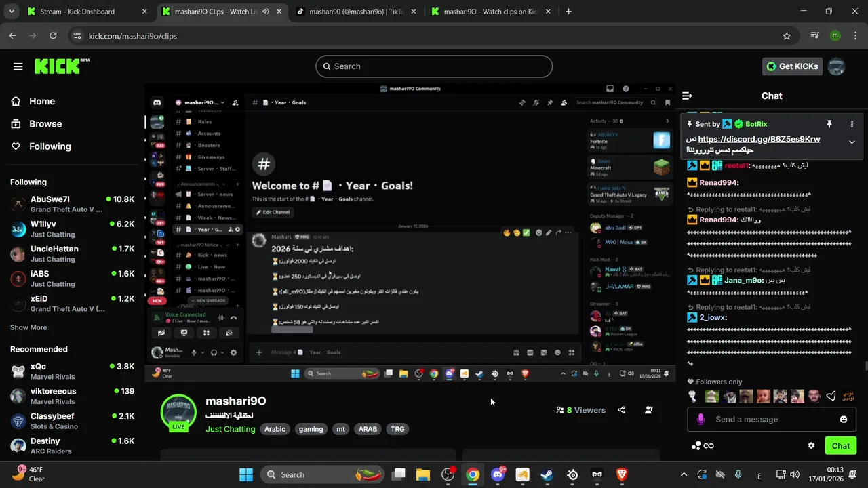Open KICKs gifting dots icon
This screenshot has height=488, width=868.
coord(696,445)
